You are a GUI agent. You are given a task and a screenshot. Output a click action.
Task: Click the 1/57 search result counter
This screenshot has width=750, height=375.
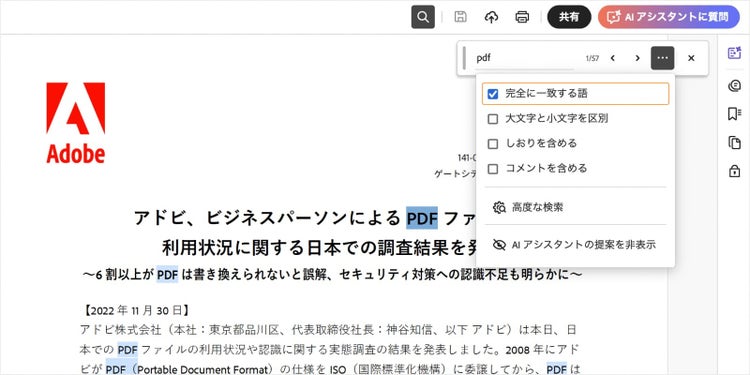pos(592,58)
